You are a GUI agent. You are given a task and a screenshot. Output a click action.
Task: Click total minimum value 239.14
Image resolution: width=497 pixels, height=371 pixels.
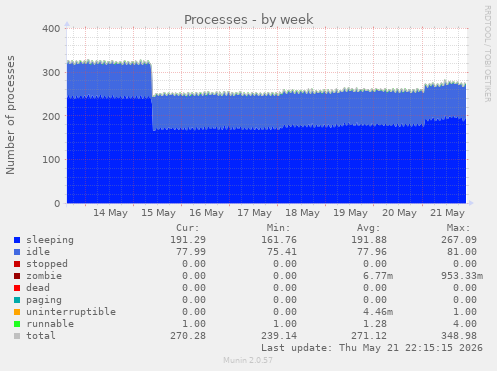279,336
